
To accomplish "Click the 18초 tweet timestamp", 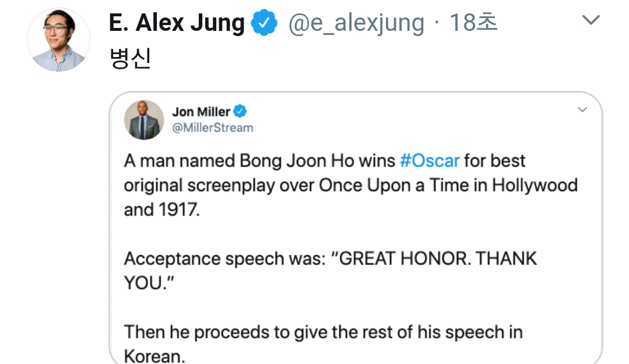I will click(473, 23).
